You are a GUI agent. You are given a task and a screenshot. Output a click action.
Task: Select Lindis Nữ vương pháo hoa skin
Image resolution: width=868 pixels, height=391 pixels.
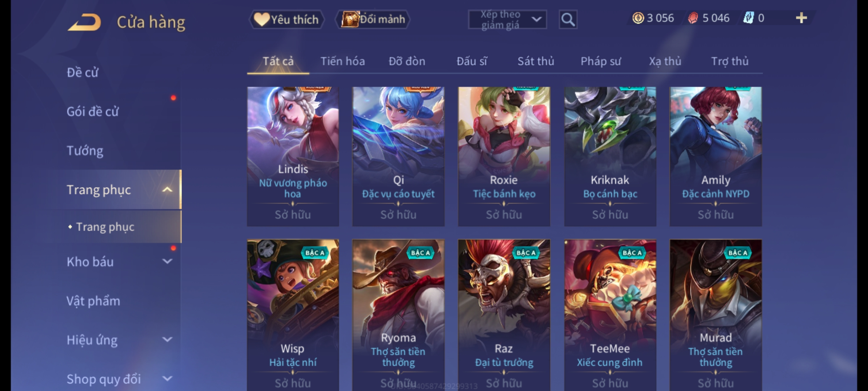pos(293,156)
